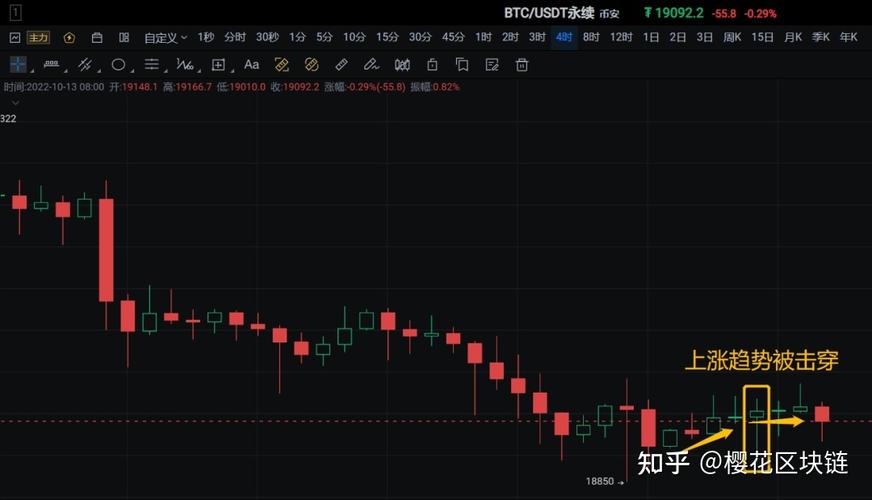872x500 pixels.
Task: Click the 18850 low price marker label
Action: (600, 481)
